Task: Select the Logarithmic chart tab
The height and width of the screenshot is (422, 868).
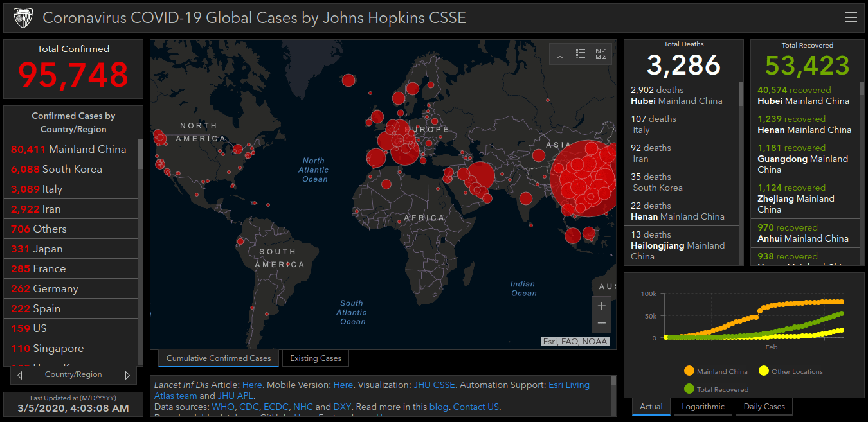Action: [x=703, y=407]
